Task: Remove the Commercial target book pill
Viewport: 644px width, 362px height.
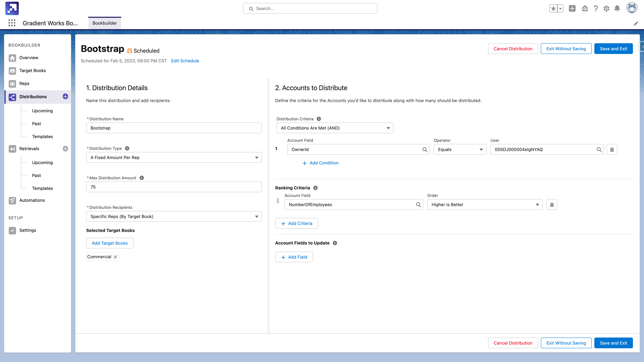Action: [115, 257]
